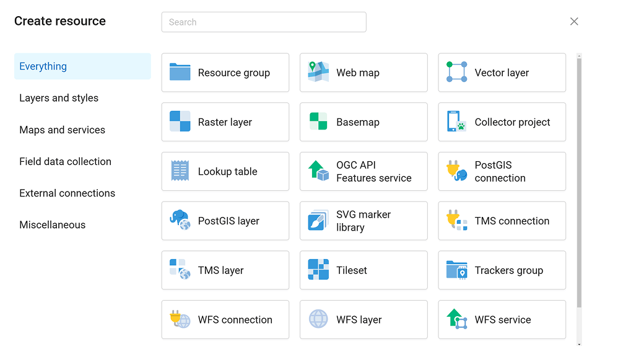Select the SVG marker library icon

[318, 221]
